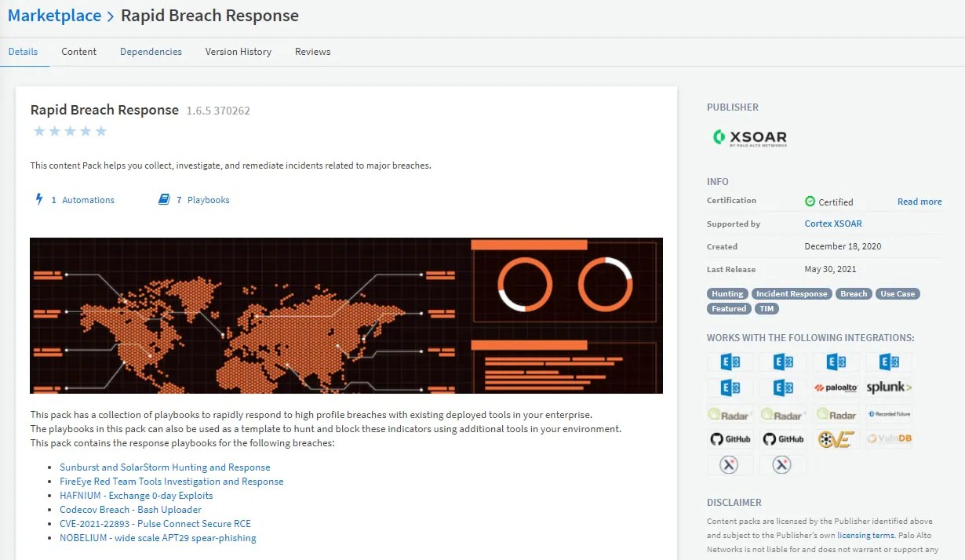The height and width of the screenshot is (560, 965).
Task: Rate the pack with the fifth star
Action: click(x=100, y=131)
